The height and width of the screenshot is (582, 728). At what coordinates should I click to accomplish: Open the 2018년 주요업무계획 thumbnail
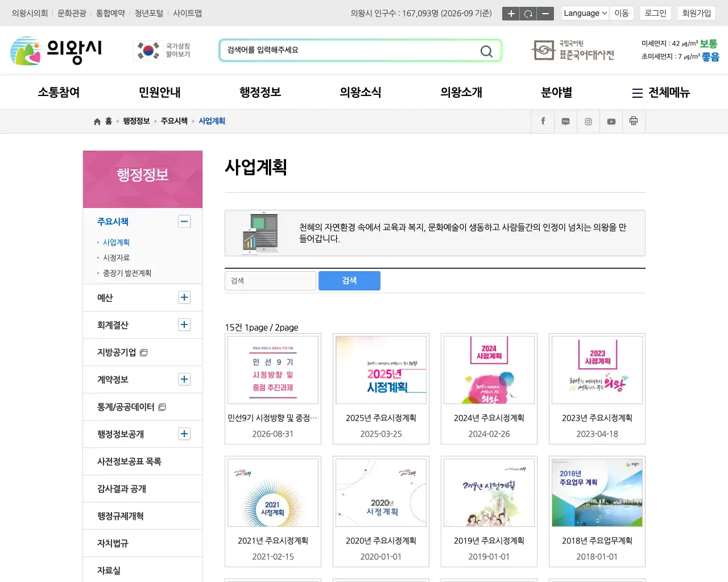(597, 493)
